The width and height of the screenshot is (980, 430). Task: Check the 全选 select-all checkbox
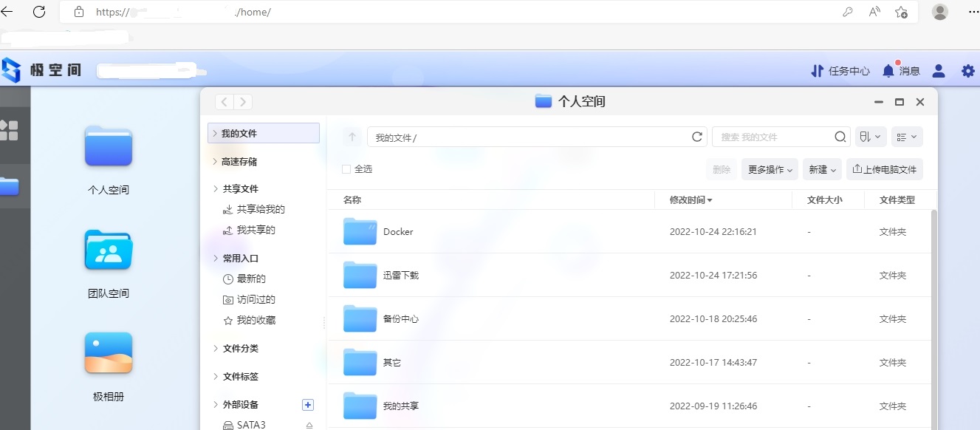(x=346, y=169)
